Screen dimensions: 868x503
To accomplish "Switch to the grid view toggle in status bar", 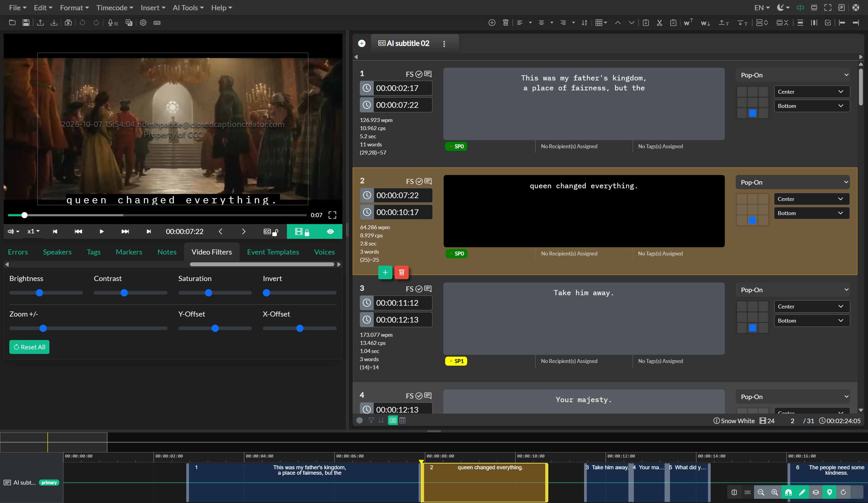I will click(x=402, y=420).
